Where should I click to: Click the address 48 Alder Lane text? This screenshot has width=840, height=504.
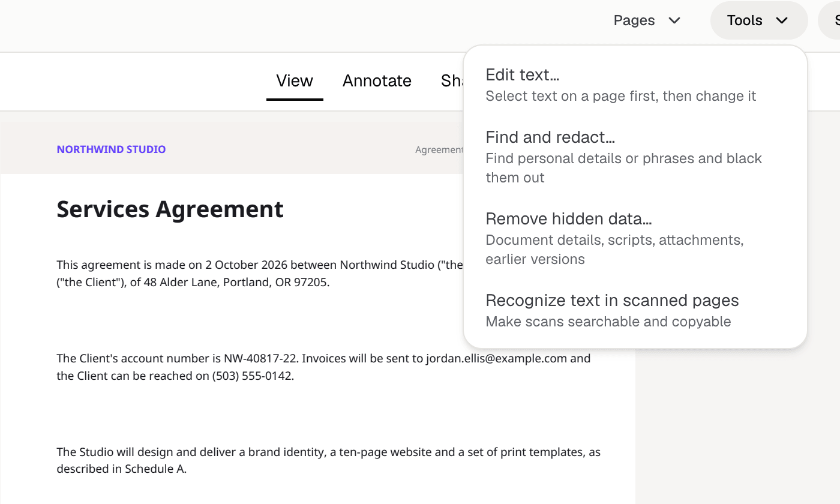pos(181,282)
